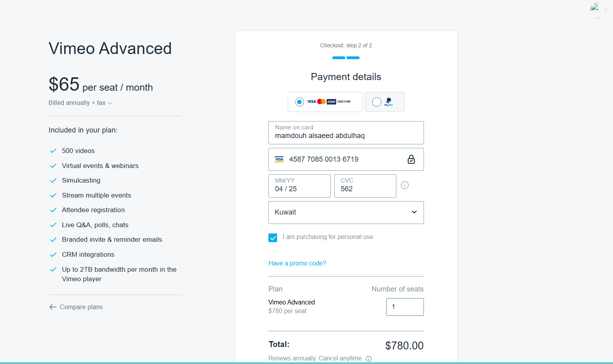Select the PayPal payment radio button

click(377, 102)
